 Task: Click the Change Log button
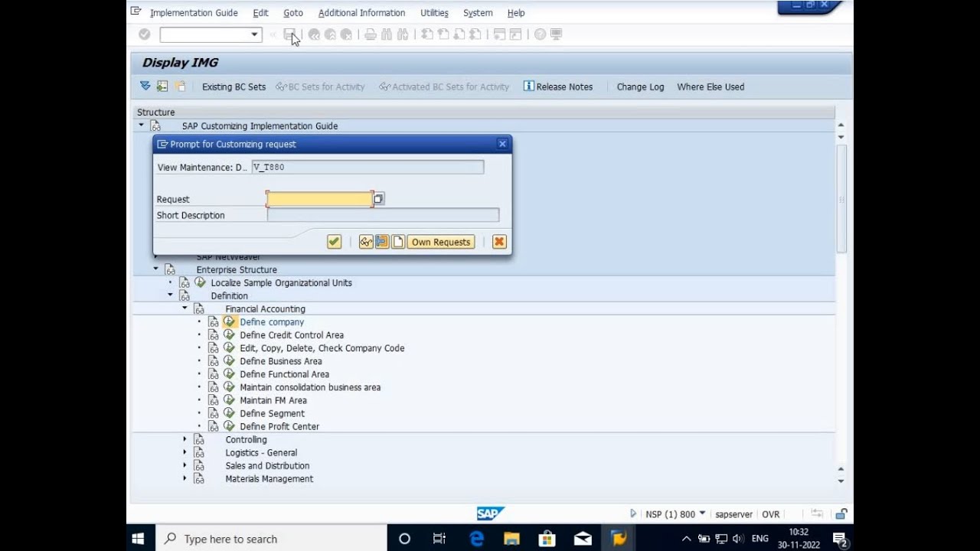640,86
